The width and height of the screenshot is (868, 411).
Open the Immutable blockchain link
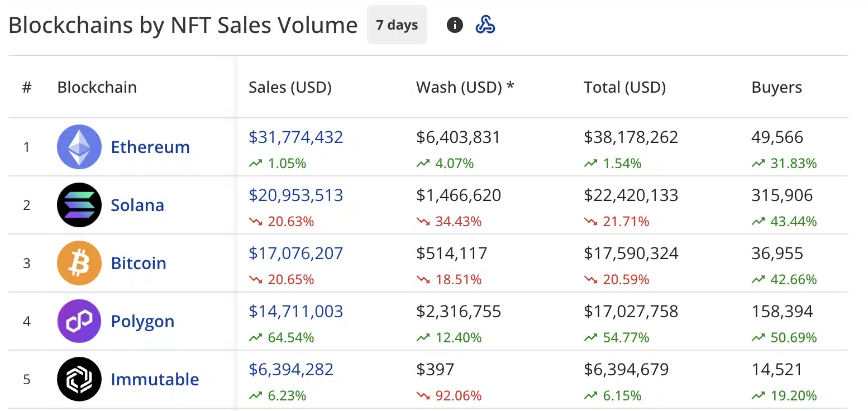pos(155,379)
